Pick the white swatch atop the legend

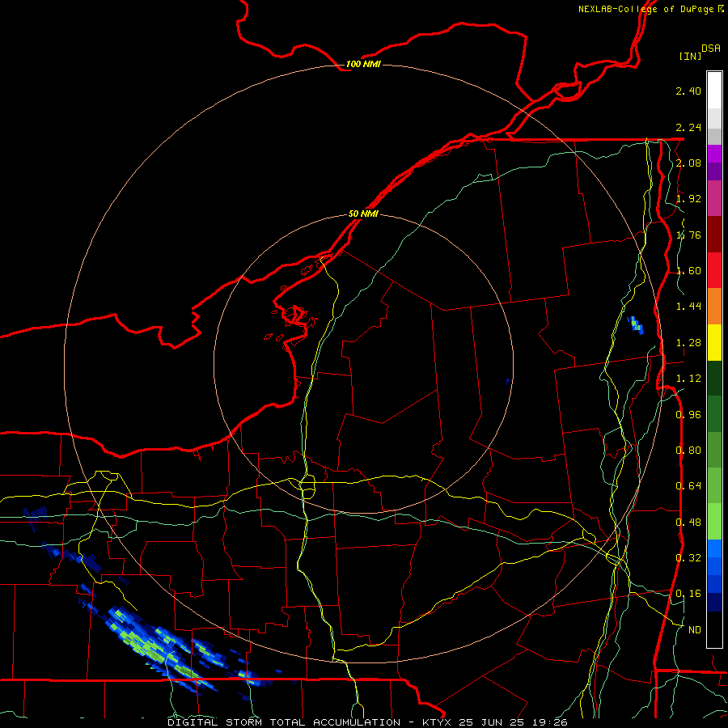pos(714,91)
